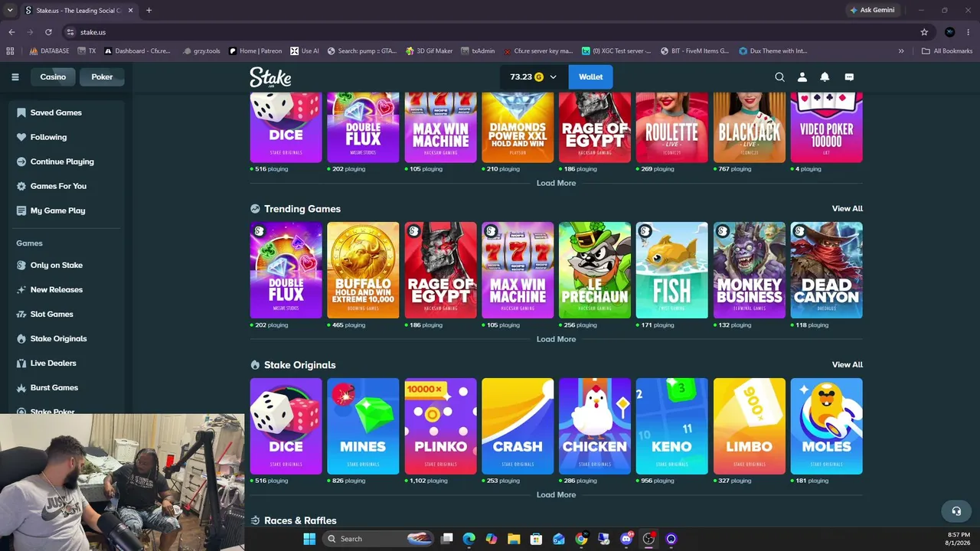Expand the 73.23 balance currency dropdown

[x=534, y=77]
